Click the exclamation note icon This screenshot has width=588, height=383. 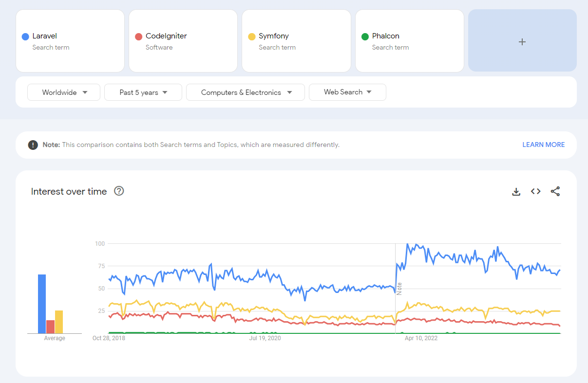tap(33, 145)
